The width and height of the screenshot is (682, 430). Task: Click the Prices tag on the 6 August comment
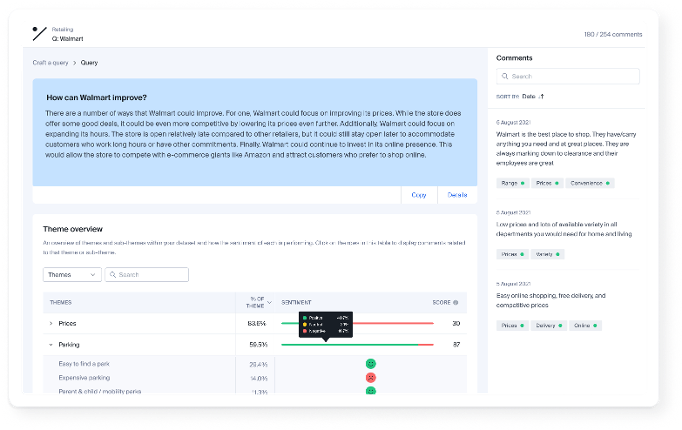pyautogui.click(x=547, y=183)
